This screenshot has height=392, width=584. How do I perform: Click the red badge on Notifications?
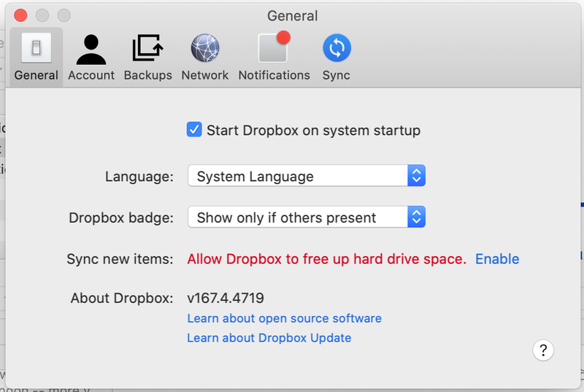tap(283, 37)
